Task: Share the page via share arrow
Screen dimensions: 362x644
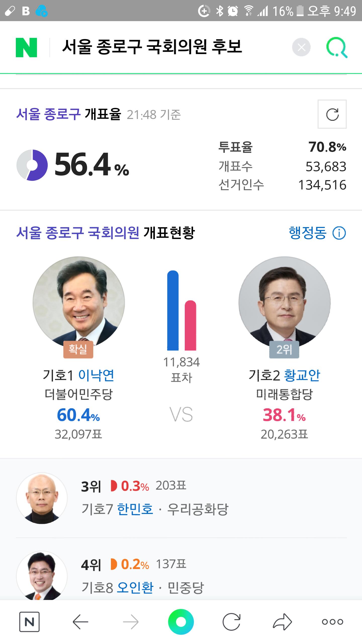Action: [x=282, y=622]
